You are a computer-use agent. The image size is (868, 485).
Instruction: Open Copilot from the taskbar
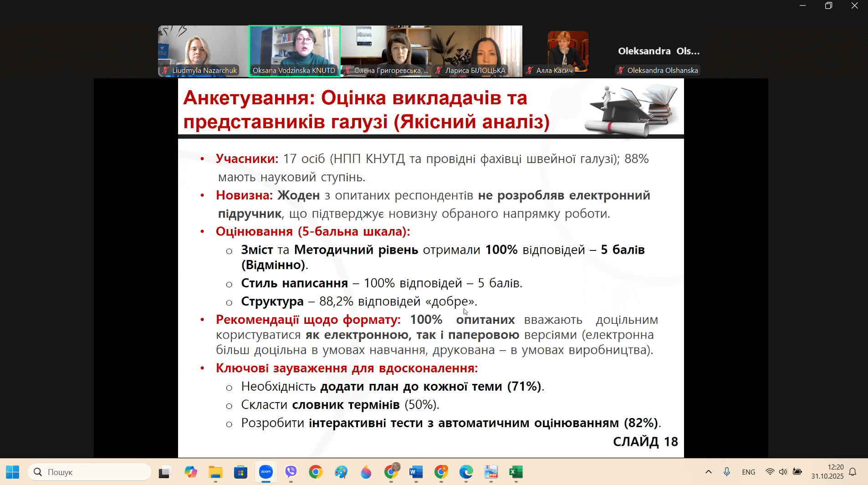click(190, 472)
